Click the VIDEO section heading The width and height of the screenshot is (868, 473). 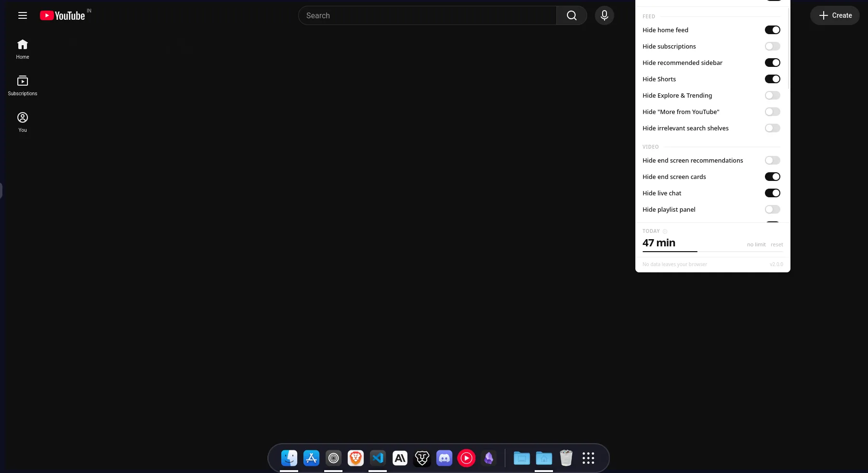point(650,147)
